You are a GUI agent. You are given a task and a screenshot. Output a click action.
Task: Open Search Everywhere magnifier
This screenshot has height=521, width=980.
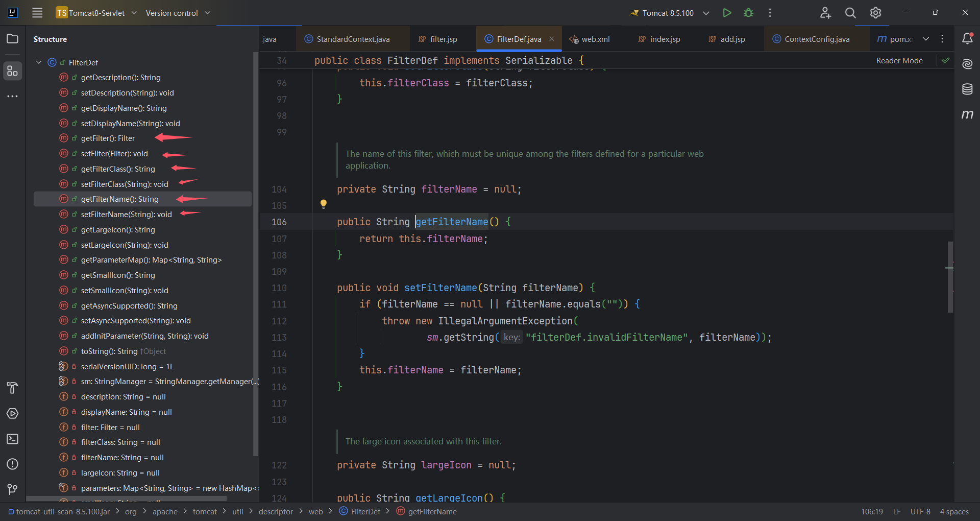coord(850,13)
